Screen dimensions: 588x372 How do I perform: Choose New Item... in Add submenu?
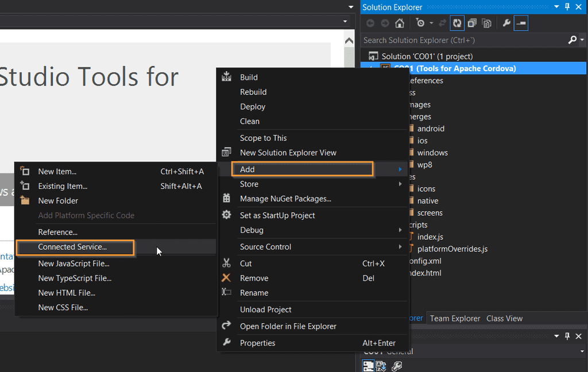116,172
